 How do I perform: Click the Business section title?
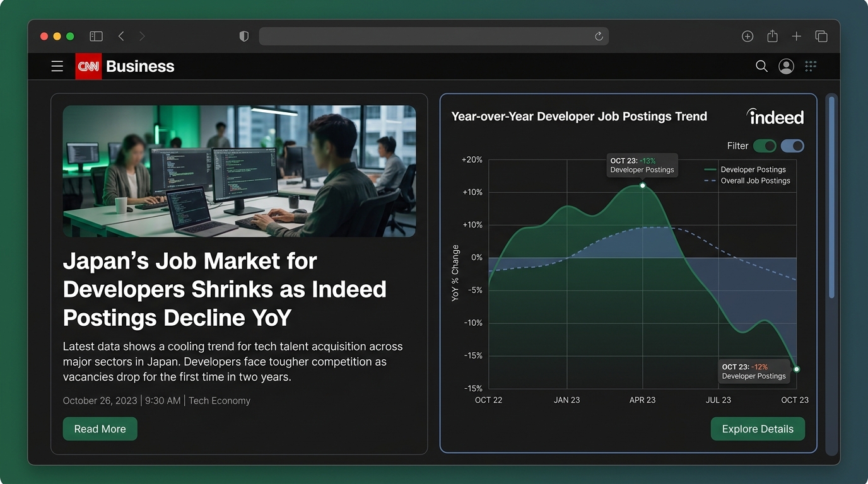(140, 66)
